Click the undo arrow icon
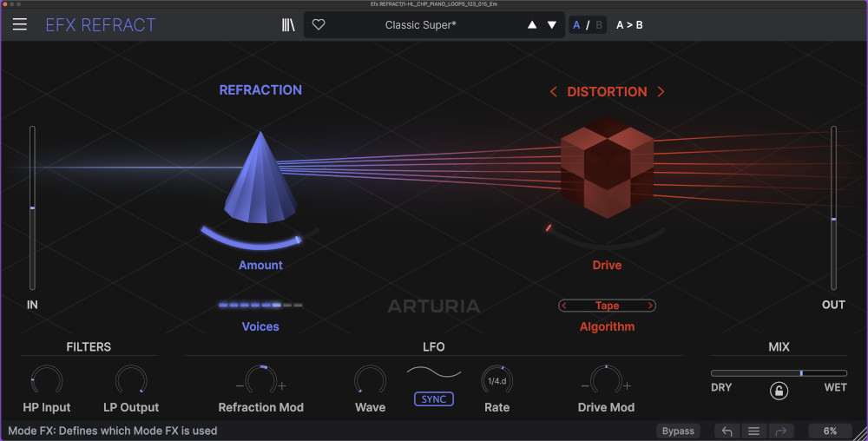The image size is (868, 441). tap(727, 431)
